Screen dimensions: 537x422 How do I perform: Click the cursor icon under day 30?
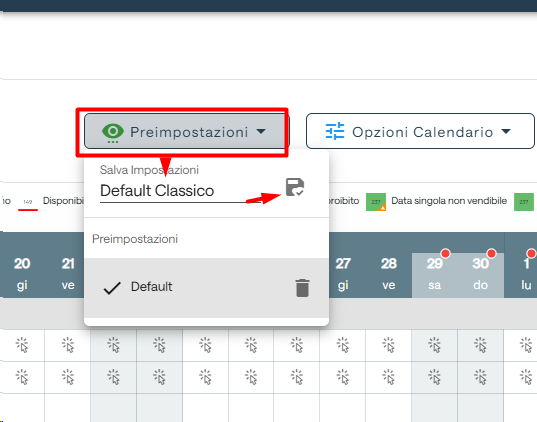coord(480,345)
